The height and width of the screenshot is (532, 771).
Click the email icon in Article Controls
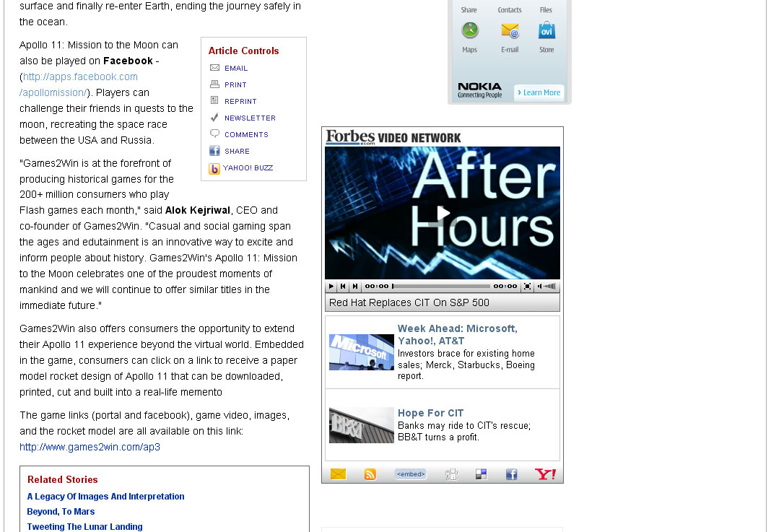point(214,68)
